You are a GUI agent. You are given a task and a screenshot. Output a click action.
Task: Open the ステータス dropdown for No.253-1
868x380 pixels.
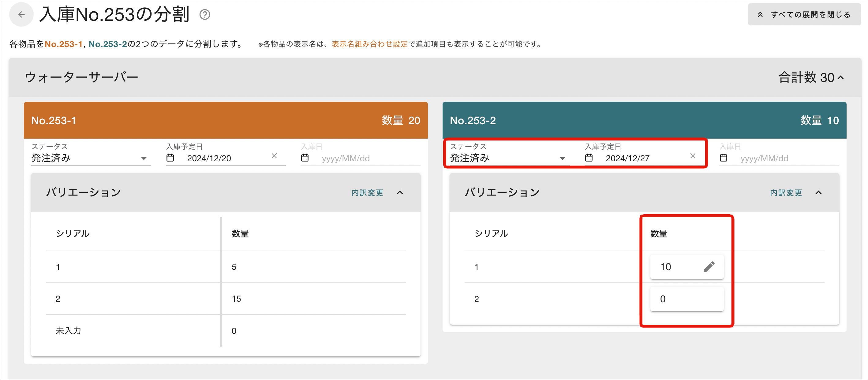point(91,158)
